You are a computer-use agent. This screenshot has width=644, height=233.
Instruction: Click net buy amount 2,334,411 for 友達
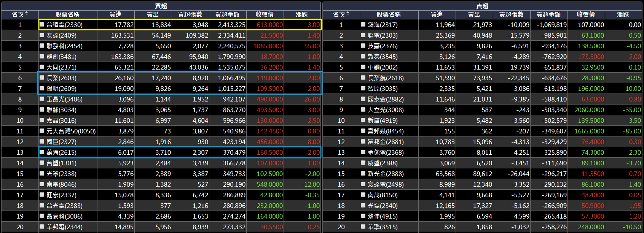tap(232, 35)
